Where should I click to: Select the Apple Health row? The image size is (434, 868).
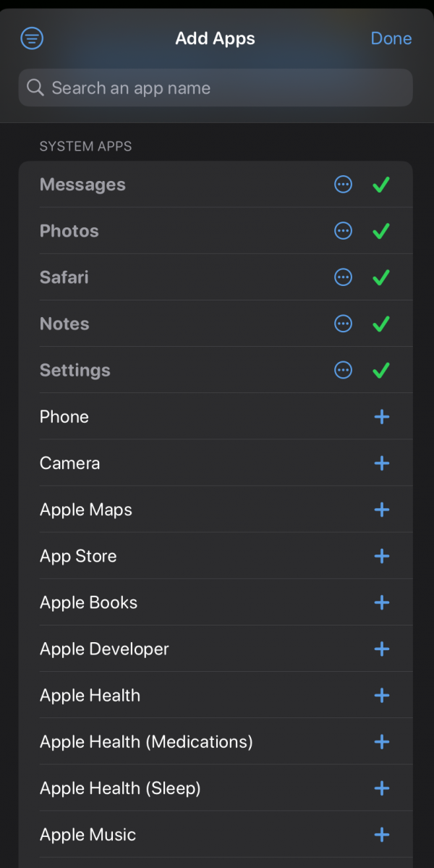coord(90,696)
